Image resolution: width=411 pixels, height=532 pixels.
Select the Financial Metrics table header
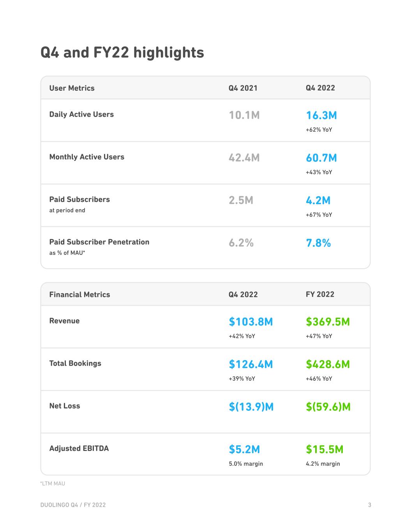coord(79,295)
